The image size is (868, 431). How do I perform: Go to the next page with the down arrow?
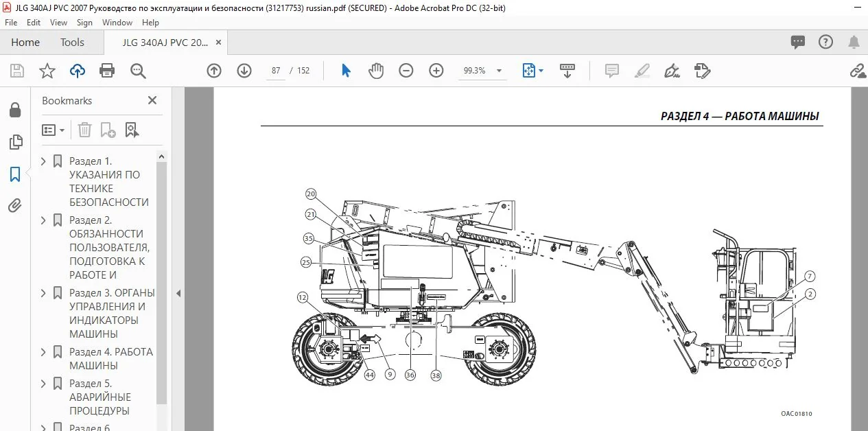(244, 71)
